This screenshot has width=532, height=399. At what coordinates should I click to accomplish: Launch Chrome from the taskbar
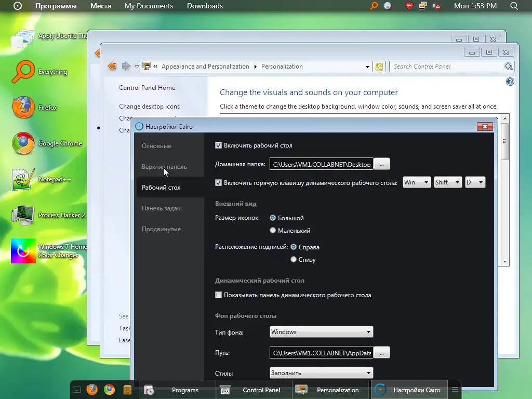109,390
